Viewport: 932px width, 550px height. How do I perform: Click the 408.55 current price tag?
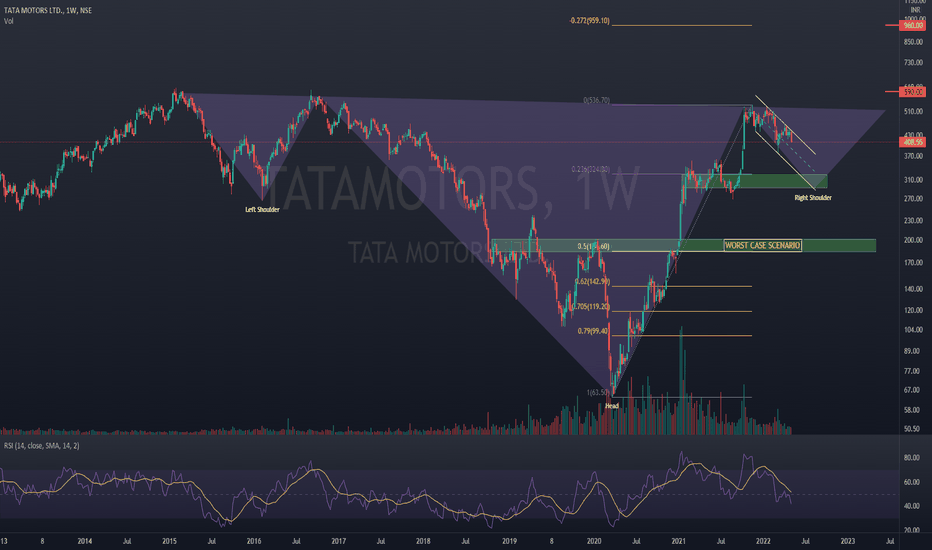point(913,142)
